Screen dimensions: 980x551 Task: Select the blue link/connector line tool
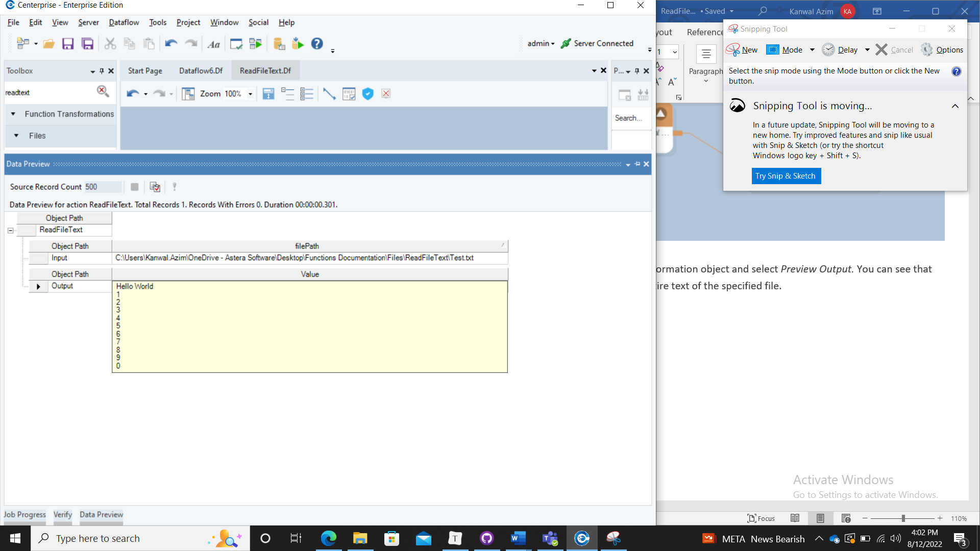click(329, 94)
